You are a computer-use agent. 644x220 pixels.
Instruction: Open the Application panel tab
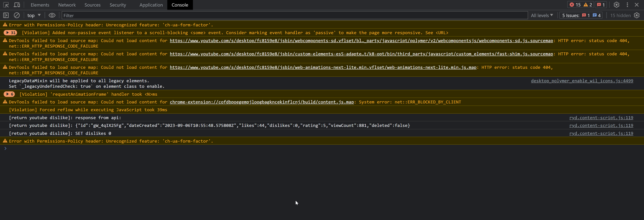point(151,5)
